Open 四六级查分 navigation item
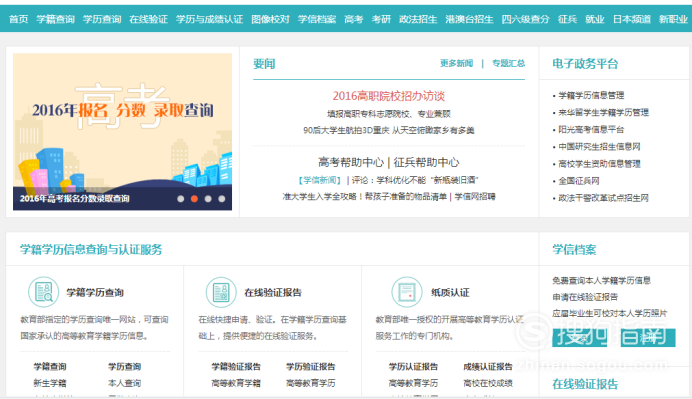 click(525, 19)
